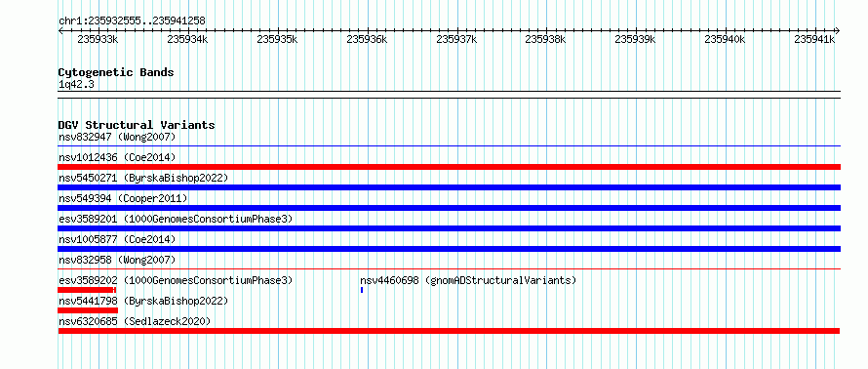Click the chr1:235932555..235941258 coordinate label
Image resolution: width=868 pixels, height=369 pixels.
point(132,21)
